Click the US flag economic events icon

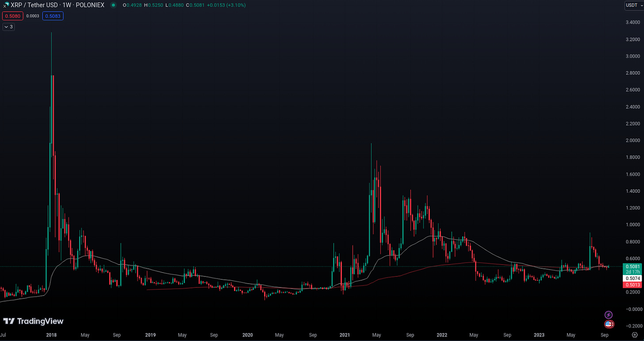point(609,324)
